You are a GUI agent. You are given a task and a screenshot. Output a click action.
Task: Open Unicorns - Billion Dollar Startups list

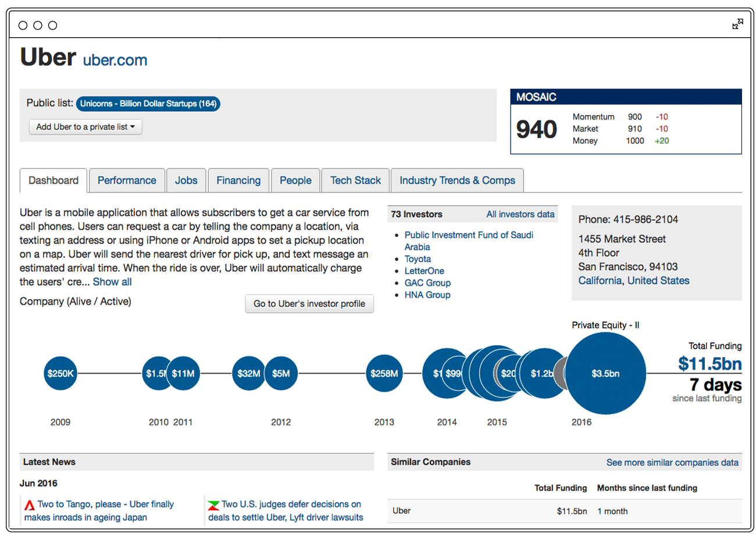(148, 103)
